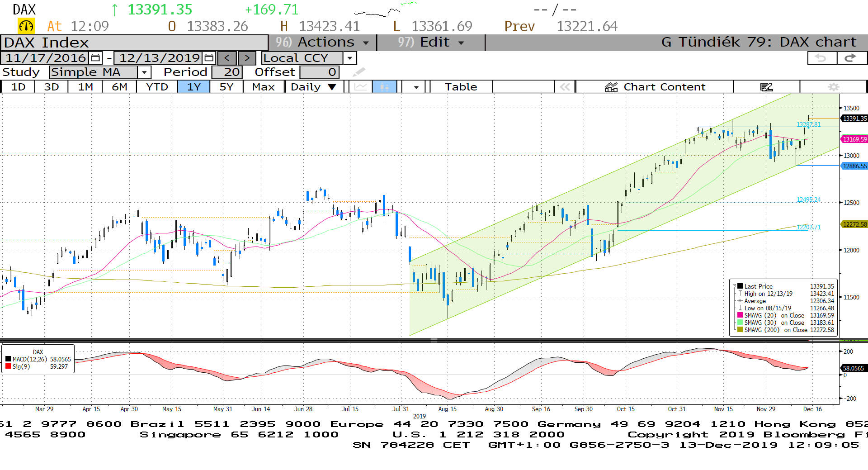Open the end date calendar picker

(x=209, y=58)
